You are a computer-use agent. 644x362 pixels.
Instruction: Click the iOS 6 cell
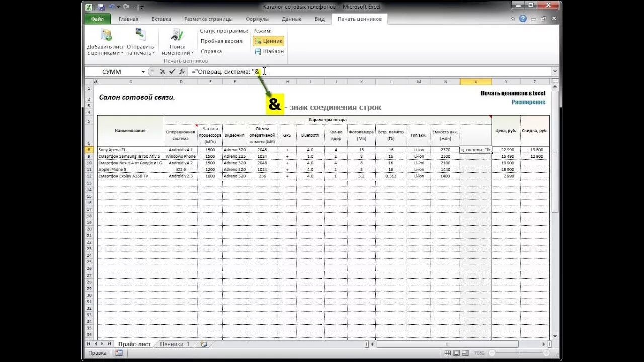181,169
